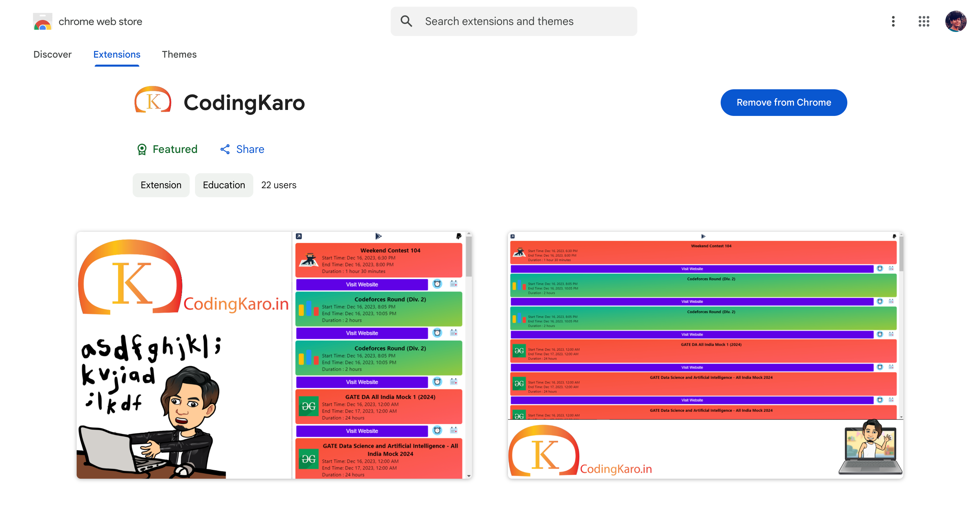Click the Share icon next to Featured

tap(225, 149)
